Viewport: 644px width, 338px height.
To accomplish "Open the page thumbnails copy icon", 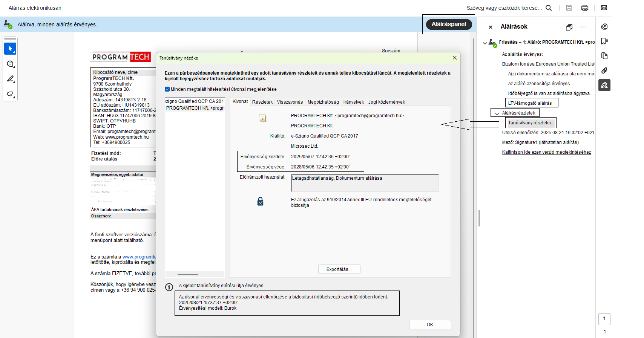I will 604,56.
